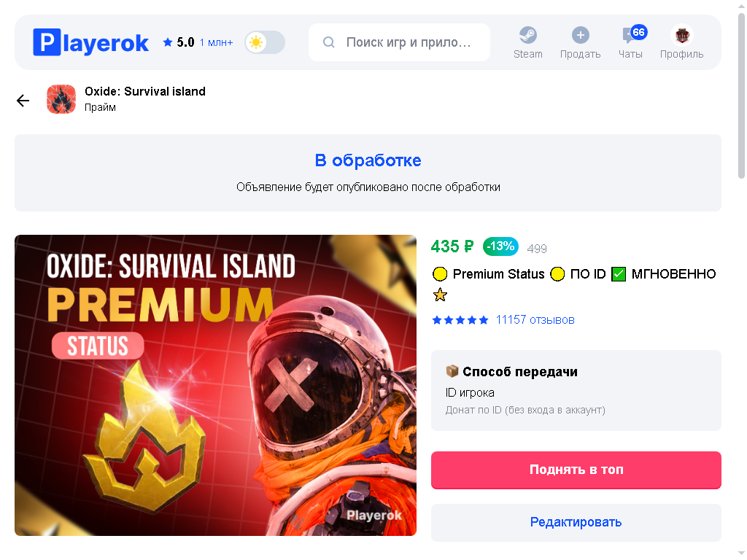Click the 5.0 star rating

click(x=179, y=42)
